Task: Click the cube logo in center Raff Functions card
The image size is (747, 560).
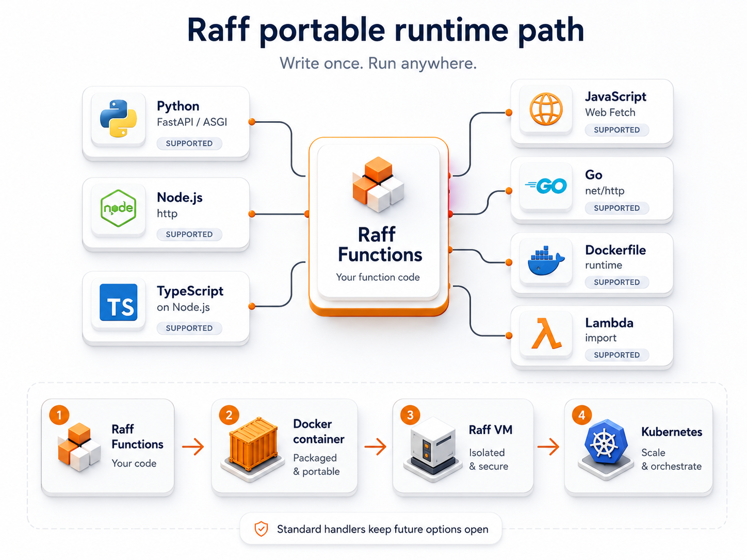Action: point(378,185)
